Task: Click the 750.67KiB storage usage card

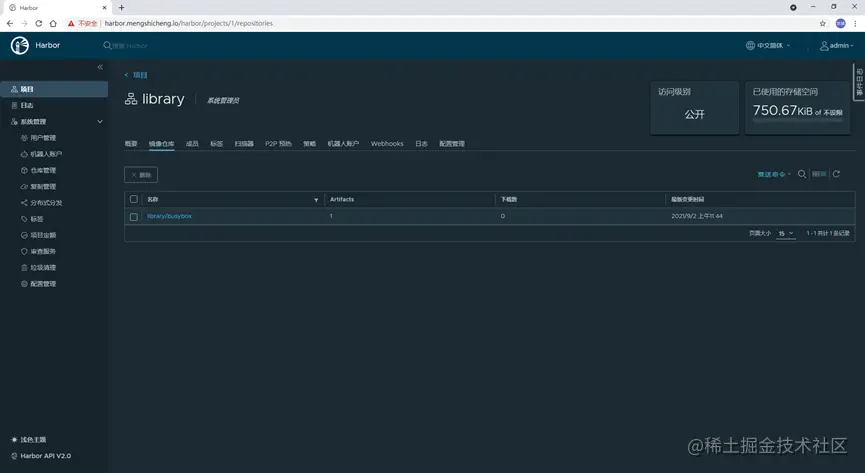Action: (x=798, y=108)
